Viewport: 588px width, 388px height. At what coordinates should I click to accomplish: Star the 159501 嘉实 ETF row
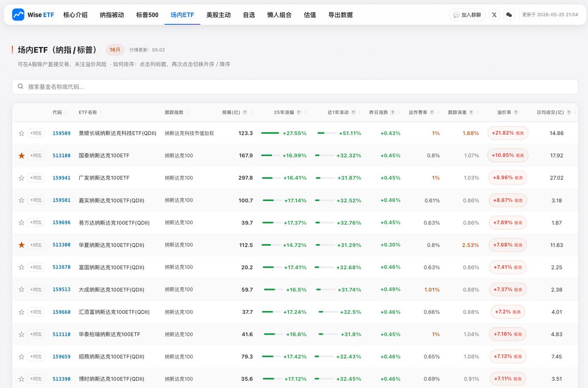21,200
